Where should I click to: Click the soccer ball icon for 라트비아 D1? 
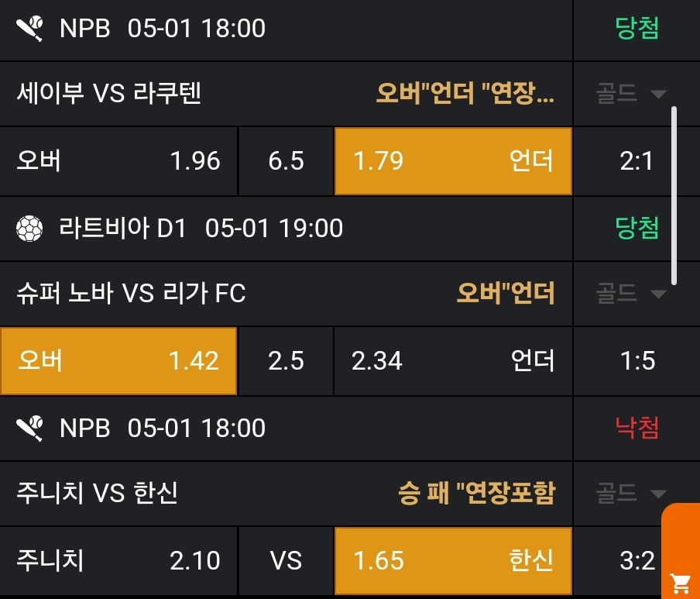click(29, 228)
